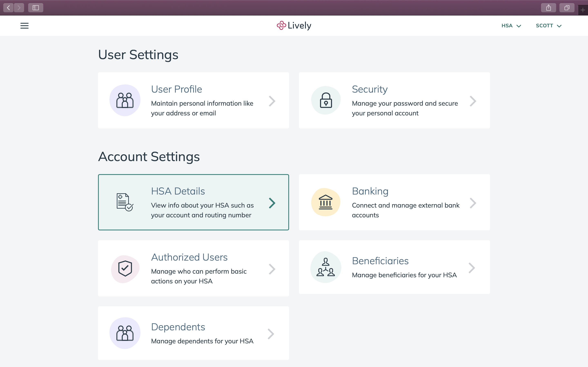Click the Dependents family icon

pyautogui.click(x=125, y=333)
